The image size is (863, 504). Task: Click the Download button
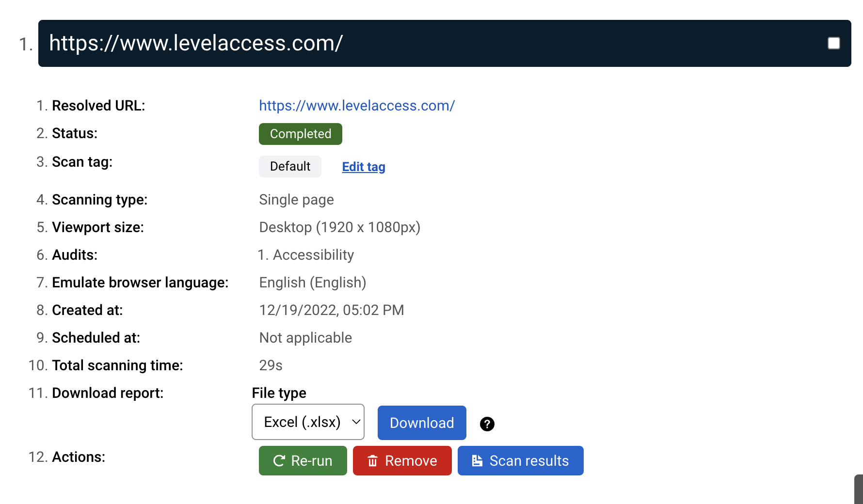(421, 423)
